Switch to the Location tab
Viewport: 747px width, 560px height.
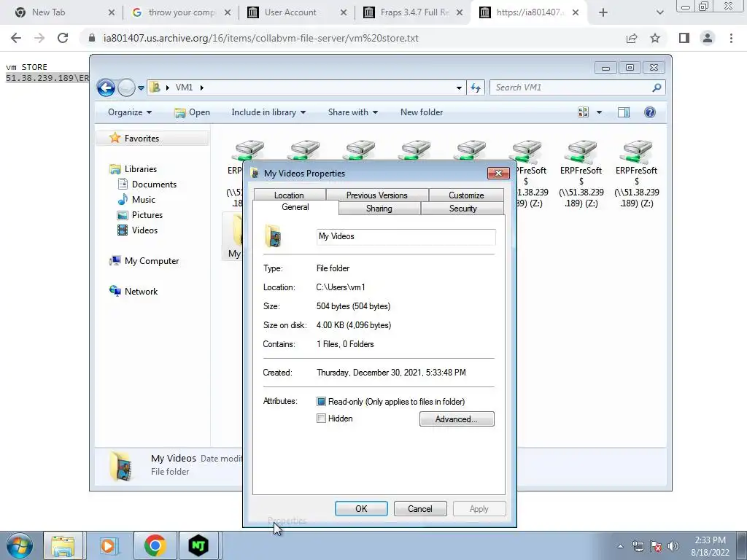[289, 195]
